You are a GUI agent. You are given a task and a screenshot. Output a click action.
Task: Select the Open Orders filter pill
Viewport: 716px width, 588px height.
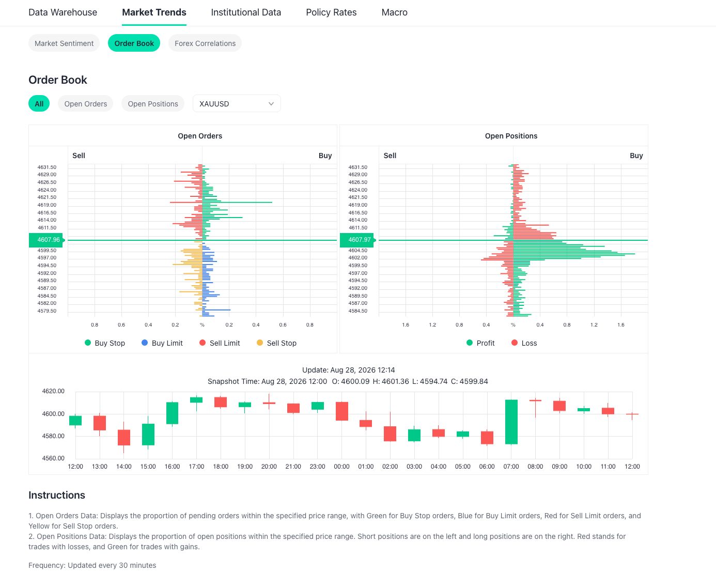point(86,104)
